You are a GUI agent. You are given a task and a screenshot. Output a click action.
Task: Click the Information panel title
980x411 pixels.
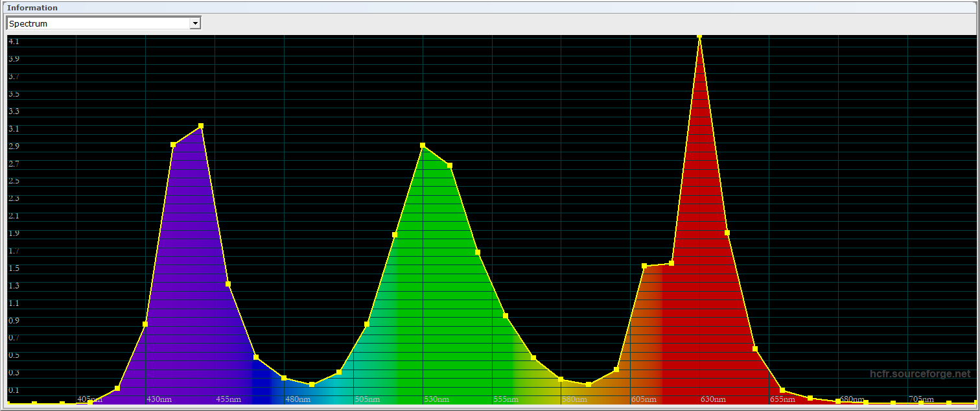pos(32,8)
